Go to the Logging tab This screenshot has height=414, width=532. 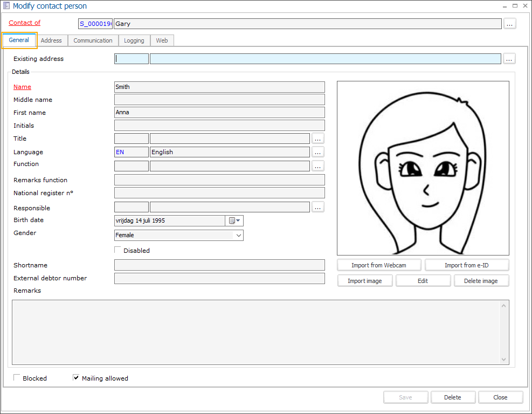[134, 40]
